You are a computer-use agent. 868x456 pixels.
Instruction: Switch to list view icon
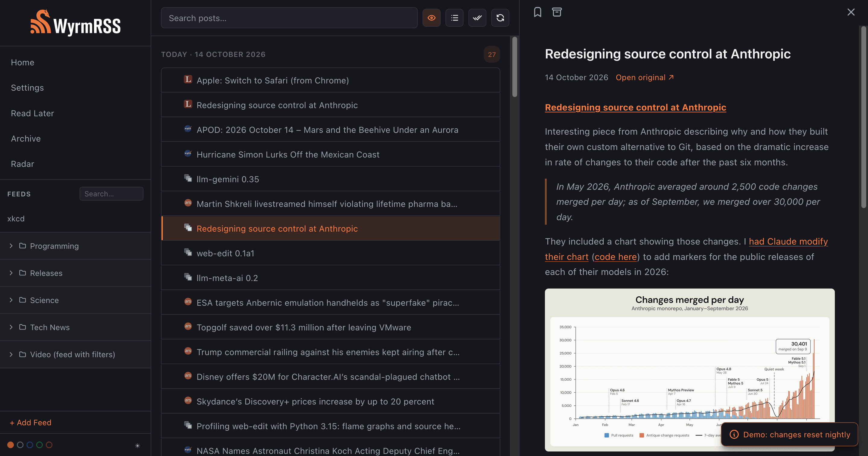coord(454,18)
